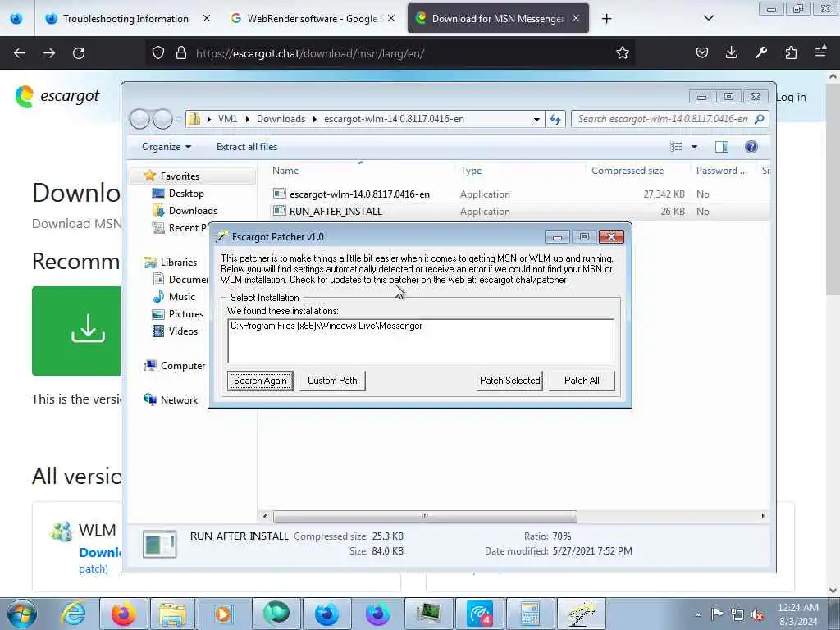The image size is (840, 630).
Task: Open the Calculator taskbar icon
Action: 530,614
